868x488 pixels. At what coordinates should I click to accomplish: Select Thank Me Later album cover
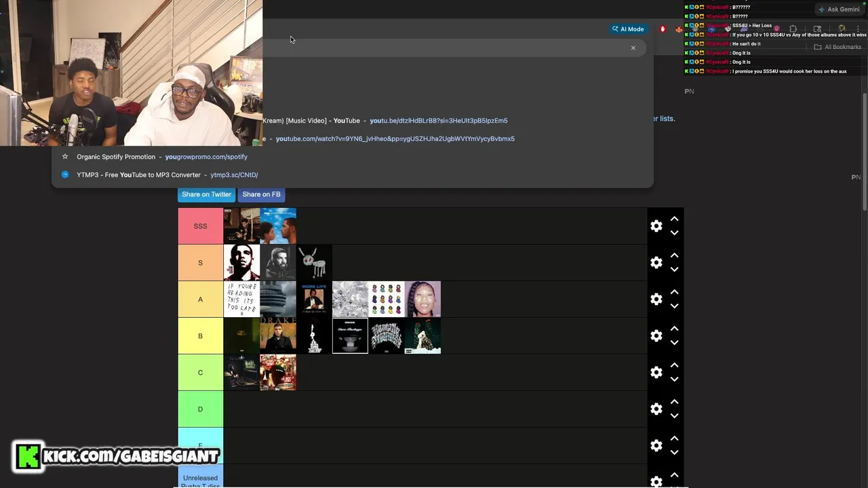pyautogui.click(x=241, y=263)
